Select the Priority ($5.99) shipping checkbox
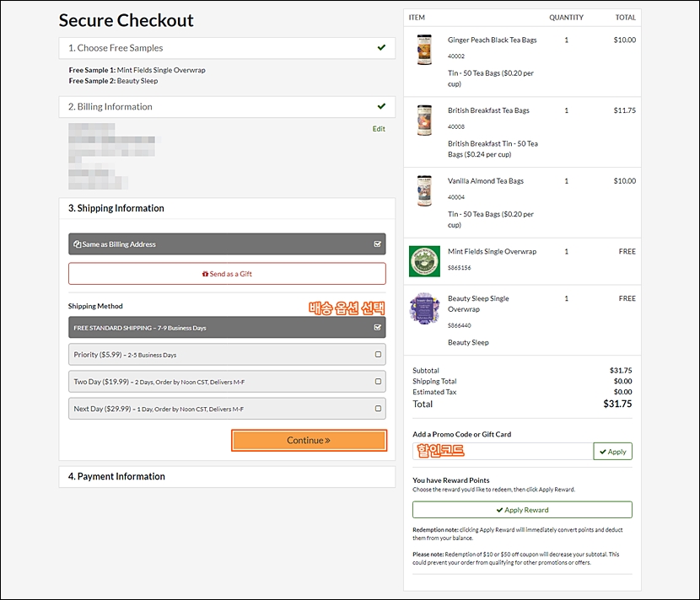Screen dimensions: 700x600 378,355
